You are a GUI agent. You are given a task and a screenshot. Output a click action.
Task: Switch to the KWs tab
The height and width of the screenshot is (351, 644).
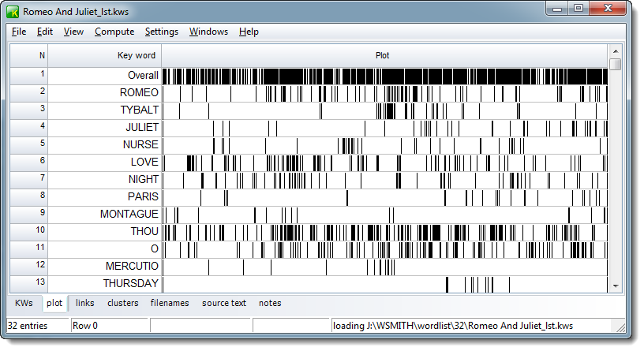(x=24, y=303)
